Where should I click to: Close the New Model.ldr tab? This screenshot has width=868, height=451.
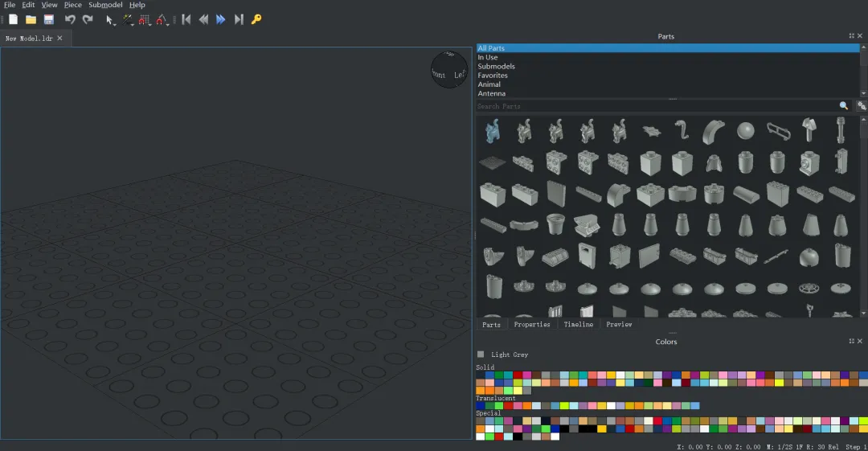click(59, 38)
